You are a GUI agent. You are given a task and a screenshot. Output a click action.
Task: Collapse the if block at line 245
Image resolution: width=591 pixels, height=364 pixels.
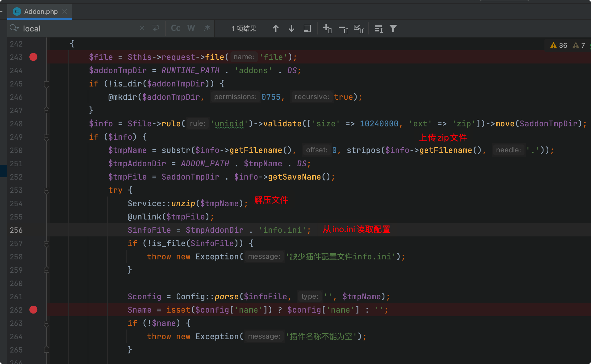coord(47,84)
